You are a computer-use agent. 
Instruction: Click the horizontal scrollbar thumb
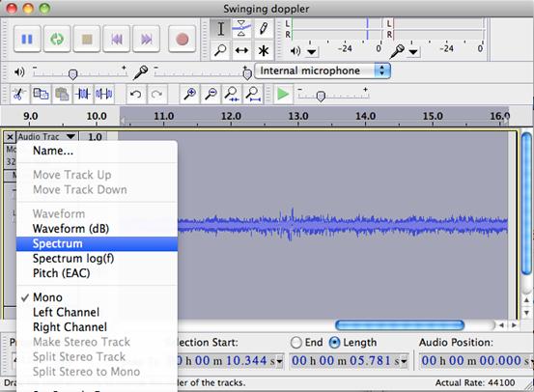(400, 325)
